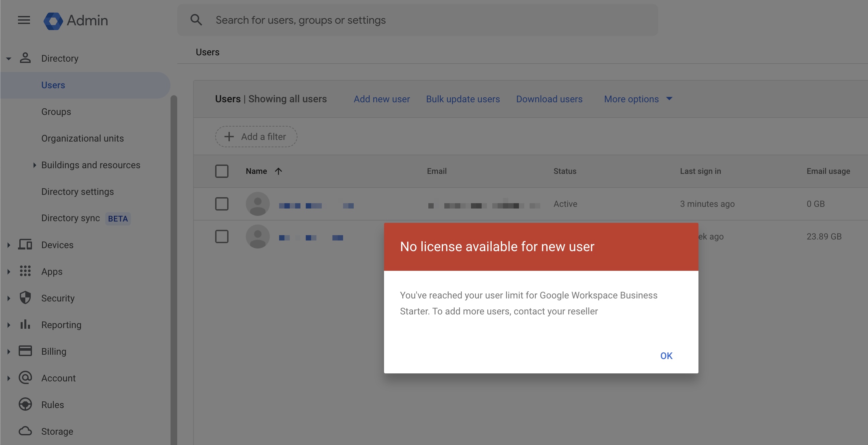Click the Billing card icon
Image resolution: width=868 pixels, height=445 pixels.
click(25, 351)
